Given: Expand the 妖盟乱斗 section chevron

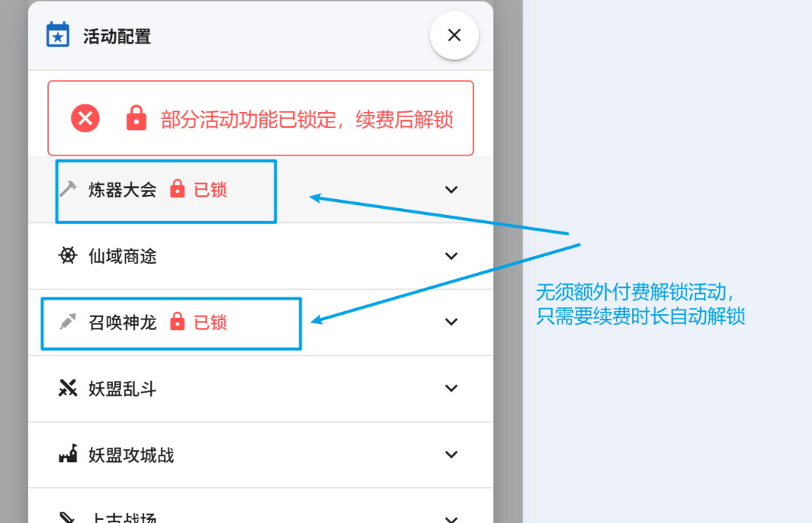Looking at the screenshot, I should pos(451,388).
